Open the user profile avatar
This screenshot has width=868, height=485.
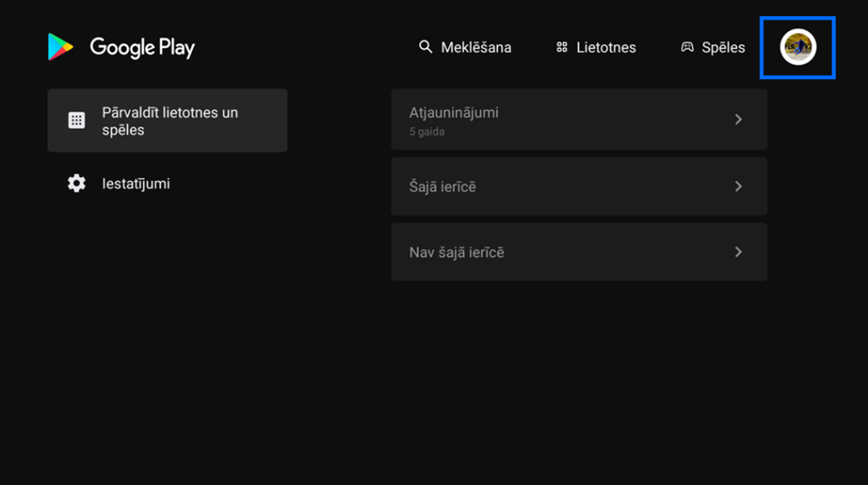click(798, 47)
